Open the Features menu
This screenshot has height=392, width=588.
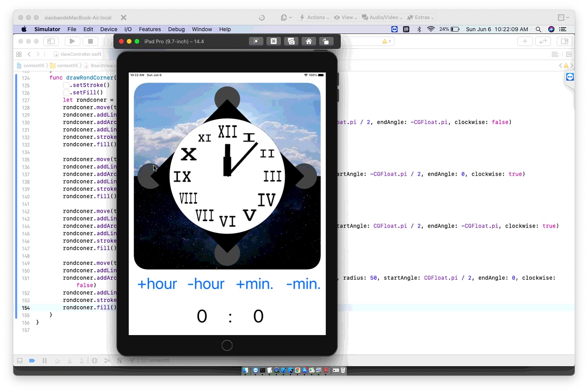pyautogui.click(x=150, y=29)
